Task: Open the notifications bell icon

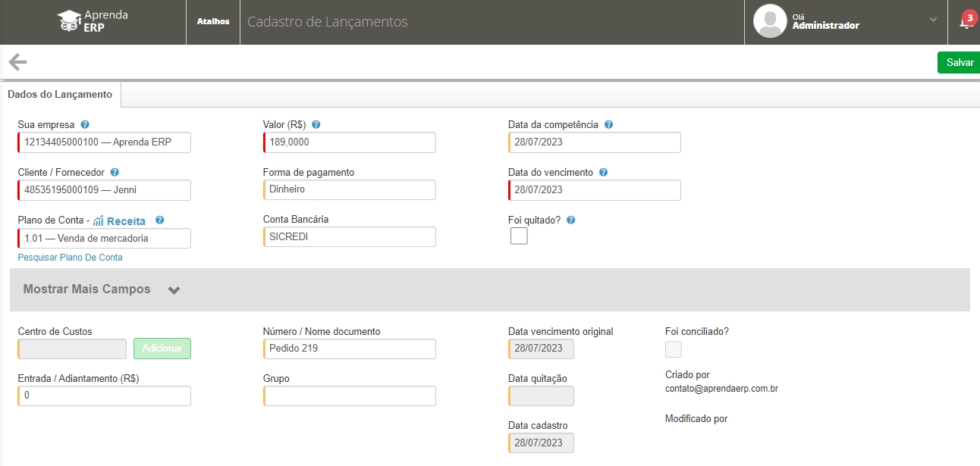Action: click(965, 22)
